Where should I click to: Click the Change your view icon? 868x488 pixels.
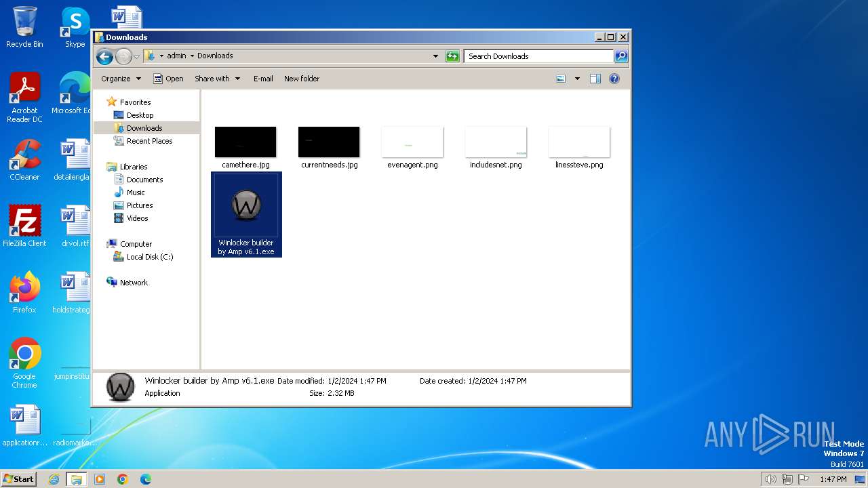click(x=561, y=79)
